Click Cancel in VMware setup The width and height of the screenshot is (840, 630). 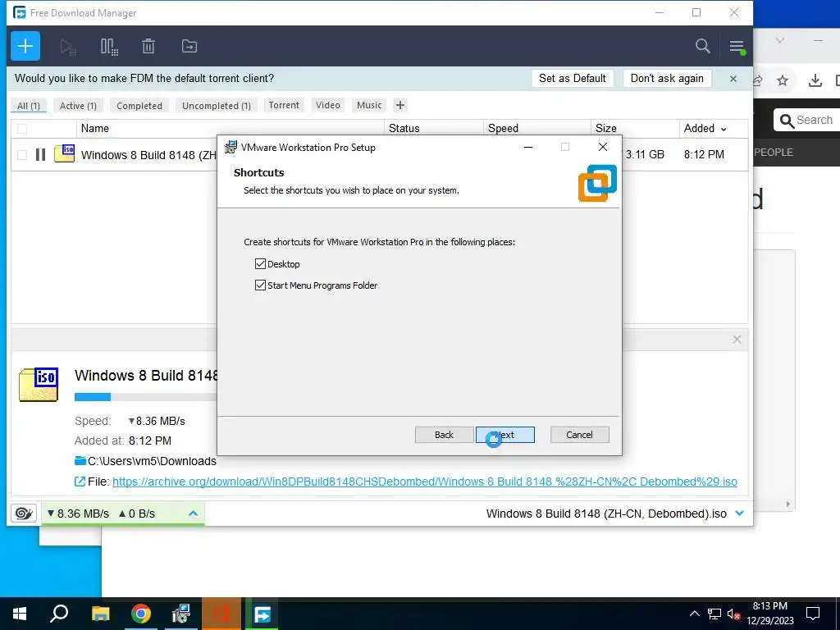pyautogui.click(x=580, y=435)
